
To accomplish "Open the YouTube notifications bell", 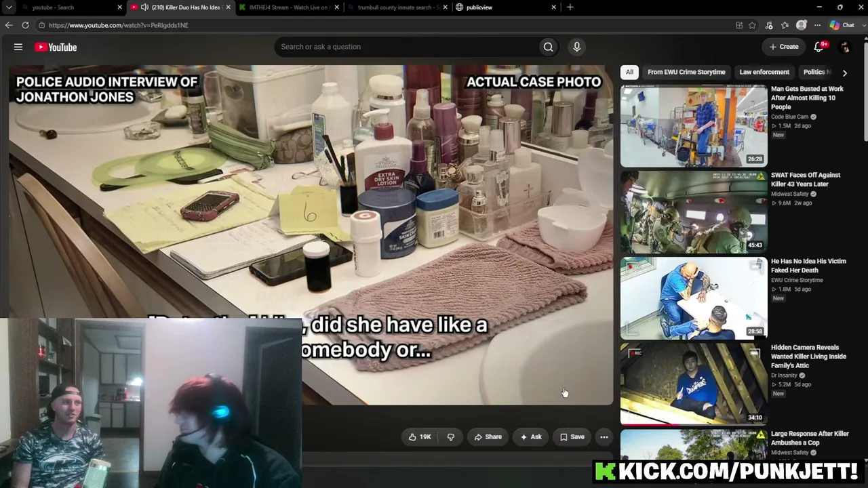I will pos(819,47).
